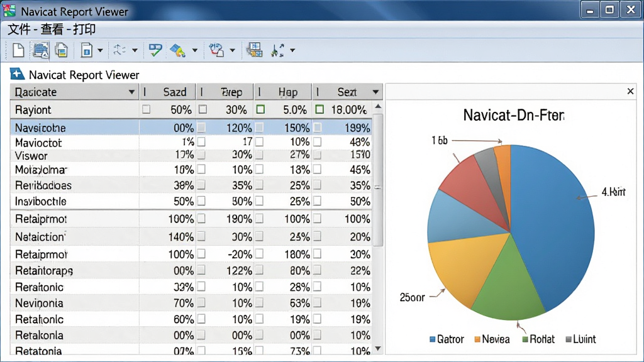Open the 查看 menu
Image resolution: width=644 pixels, height=362 pixels.
(52, 30)
